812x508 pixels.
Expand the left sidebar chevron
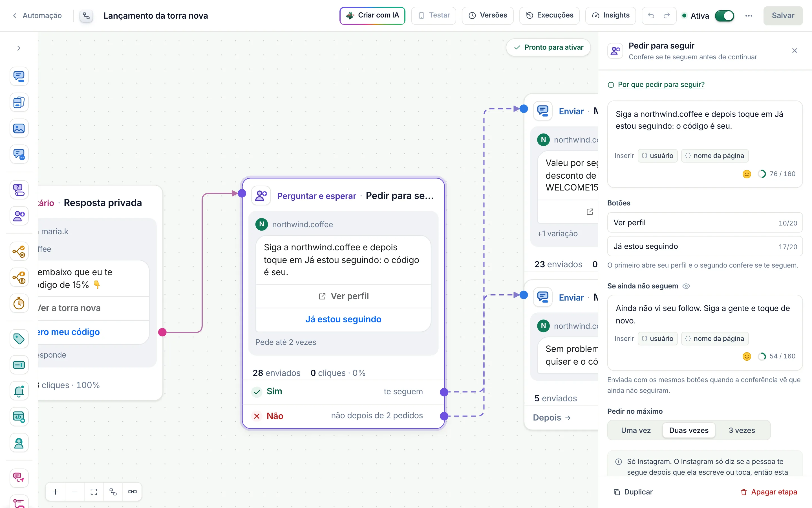click(x=19, y=48)
